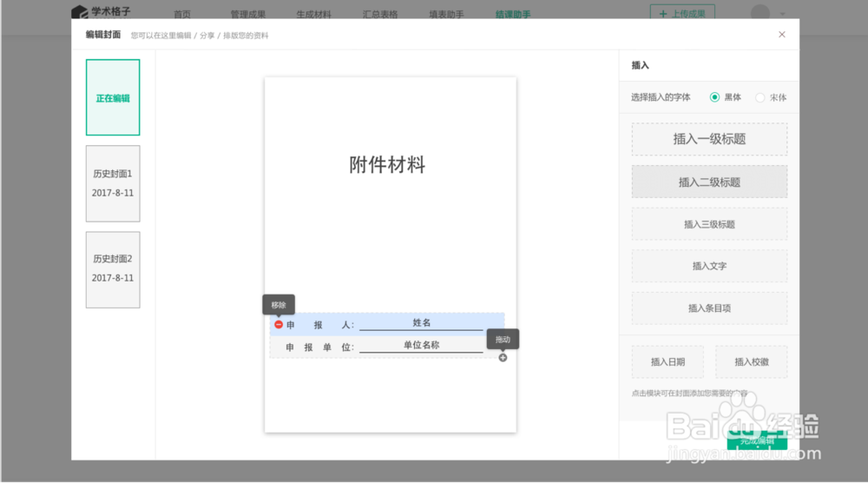Select the 黑体 font radio button
The image size is (868, 483).
click(714, 97)
